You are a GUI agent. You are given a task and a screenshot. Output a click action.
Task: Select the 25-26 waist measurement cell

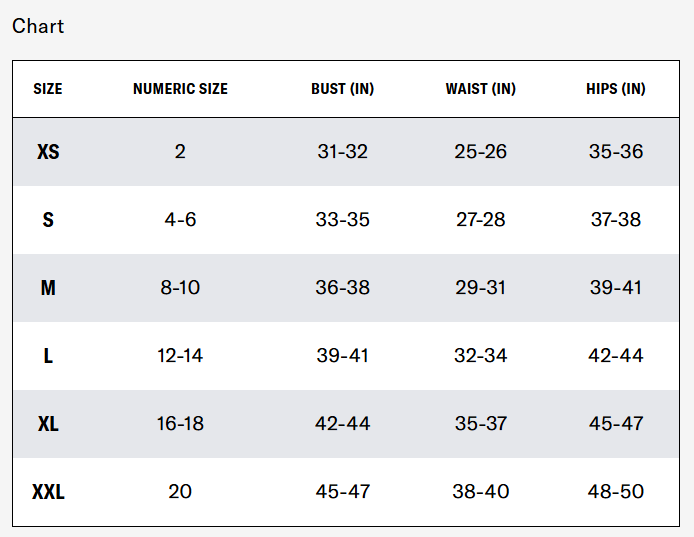[x=480, y=152]
